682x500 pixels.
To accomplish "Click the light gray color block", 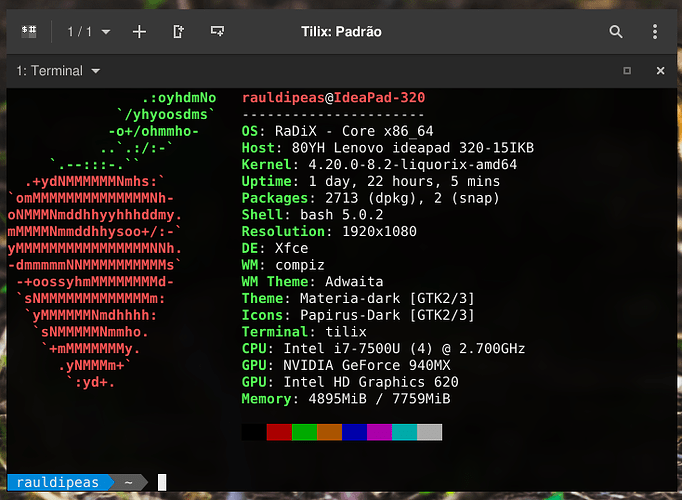I will coord(430,432).
